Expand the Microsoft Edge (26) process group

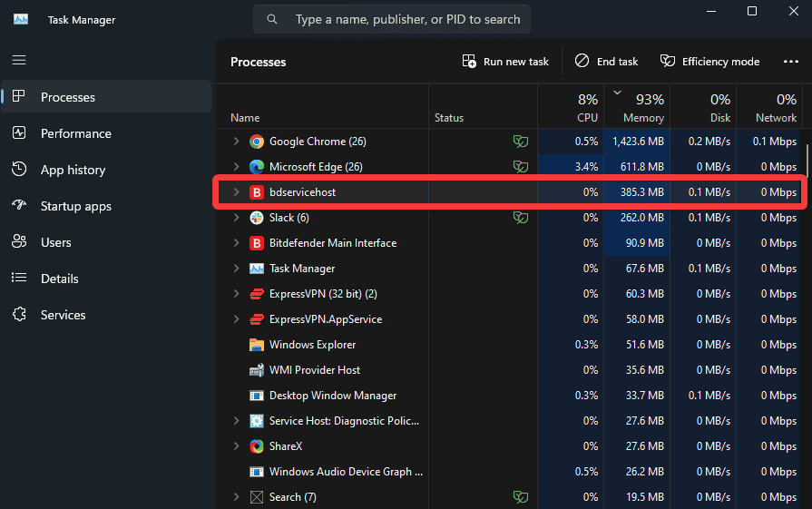point(236,166)
